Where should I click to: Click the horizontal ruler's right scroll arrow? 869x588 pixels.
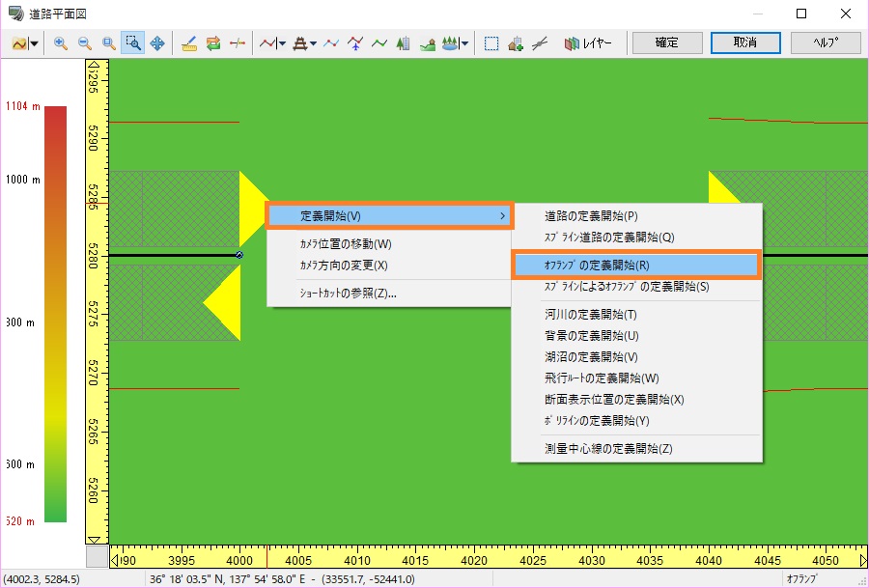[x=862, y=560]
